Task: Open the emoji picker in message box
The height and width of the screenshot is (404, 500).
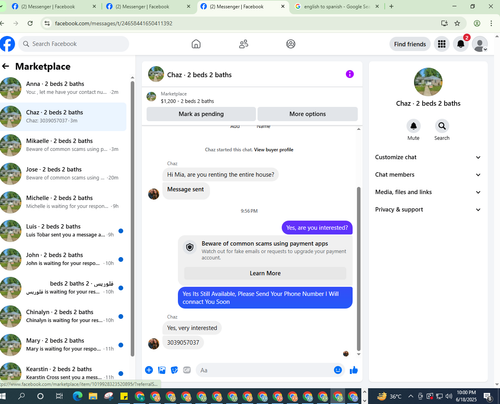Action: point(338,370)
